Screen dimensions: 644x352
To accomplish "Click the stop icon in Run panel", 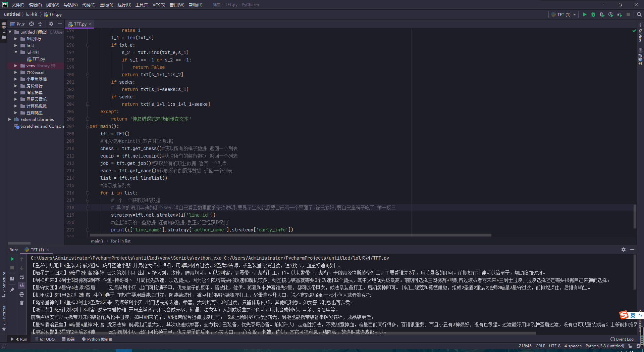I will pyautogui.click(x=12, y=268).
